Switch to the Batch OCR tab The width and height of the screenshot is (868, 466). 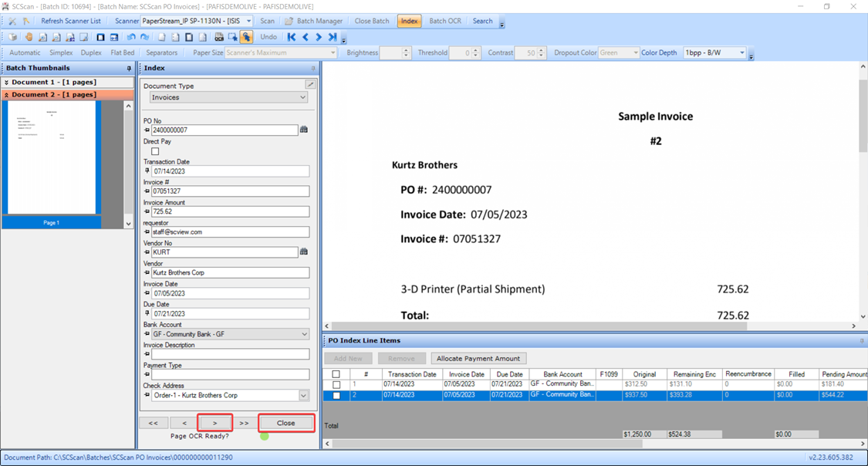444,22
